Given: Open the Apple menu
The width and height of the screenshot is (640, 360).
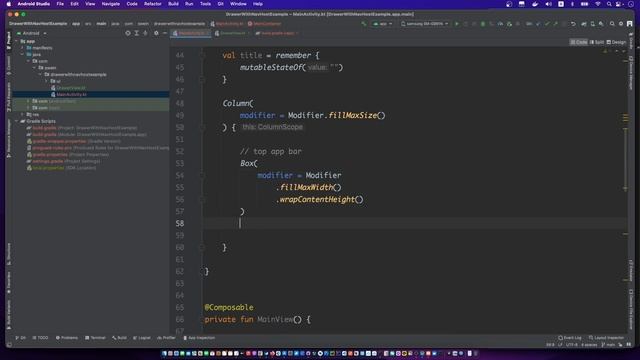Looking at the screenshot, I should (x=9, y=4).
